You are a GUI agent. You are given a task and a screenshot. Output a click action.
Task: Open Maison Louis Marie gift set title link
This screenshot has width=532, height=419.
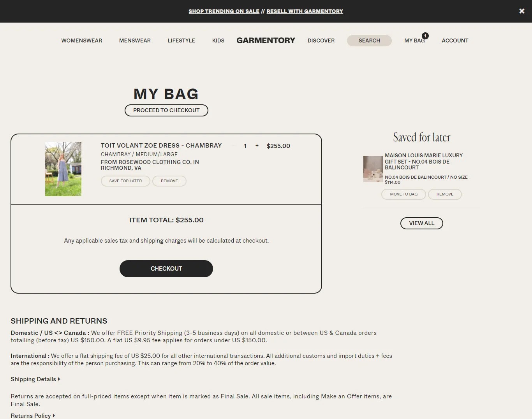point(424,162)
